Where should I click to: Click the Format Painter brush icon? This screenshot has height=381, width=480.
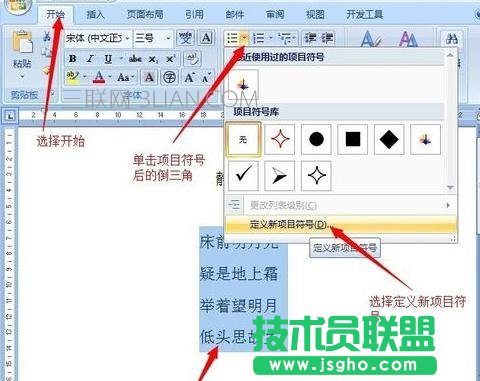click(x=46, y=71)
